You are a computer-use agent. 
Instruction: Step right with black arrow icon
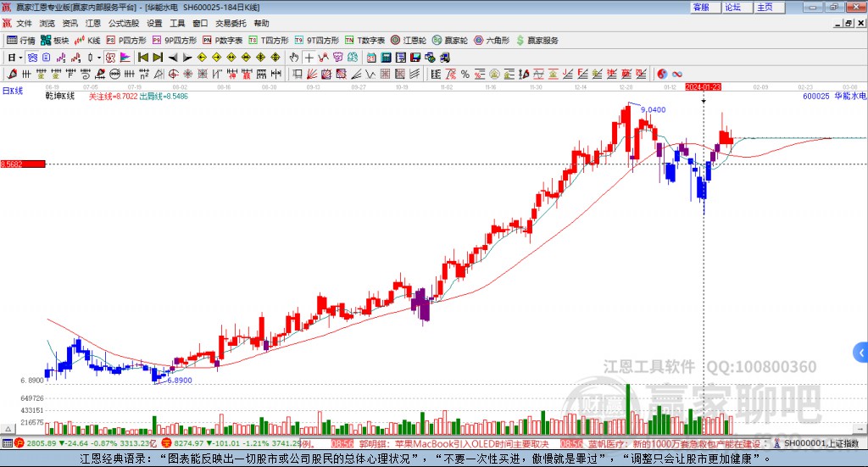pyautogui.click(x=187, y=58)
